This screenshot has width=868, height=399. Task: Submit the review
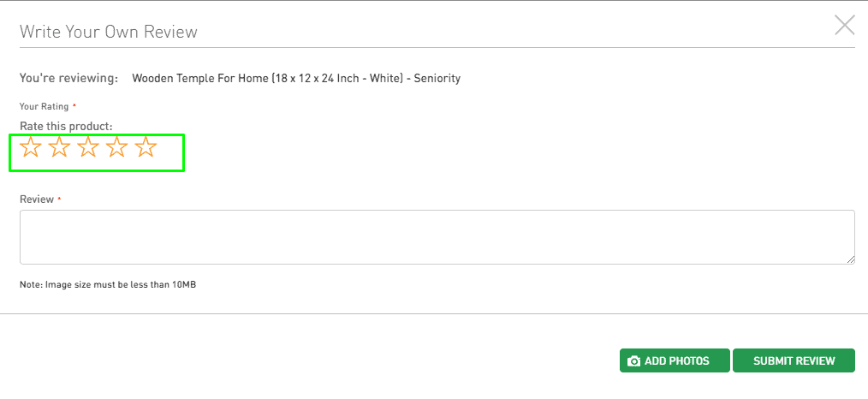(x=794, y=360)
